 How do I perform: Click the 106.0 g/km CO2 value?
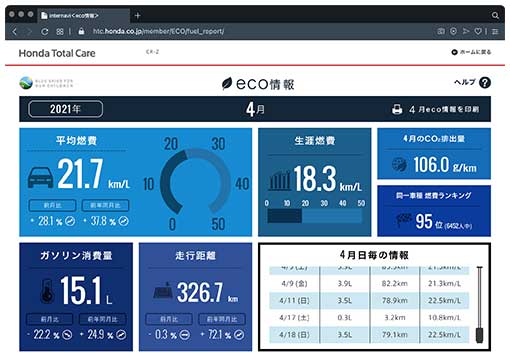tap(445, 165)
